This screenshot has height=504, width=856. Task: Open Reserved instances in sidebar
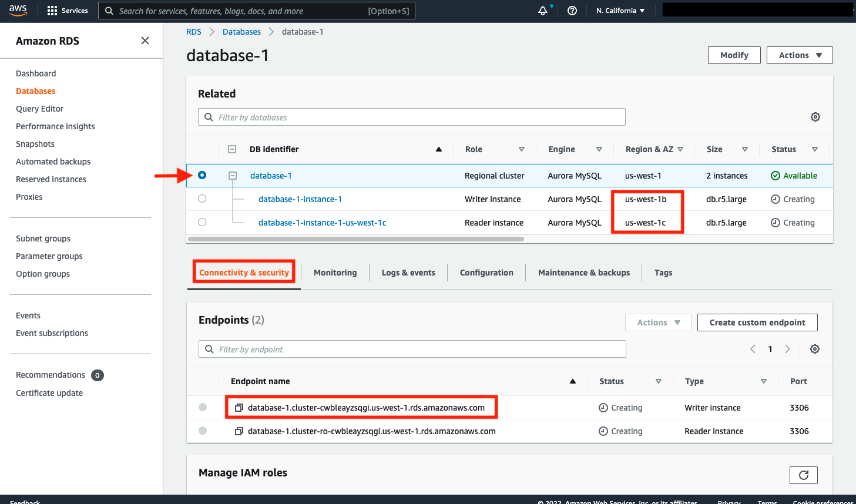[x=51, y=179]
